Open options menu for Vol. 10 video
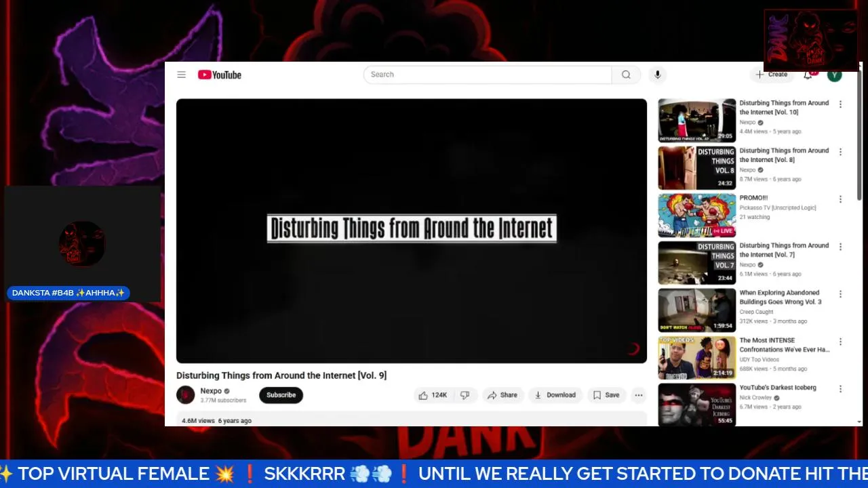Image resolution: width=868 pixels, height=488 pixels. coord(840,104)
